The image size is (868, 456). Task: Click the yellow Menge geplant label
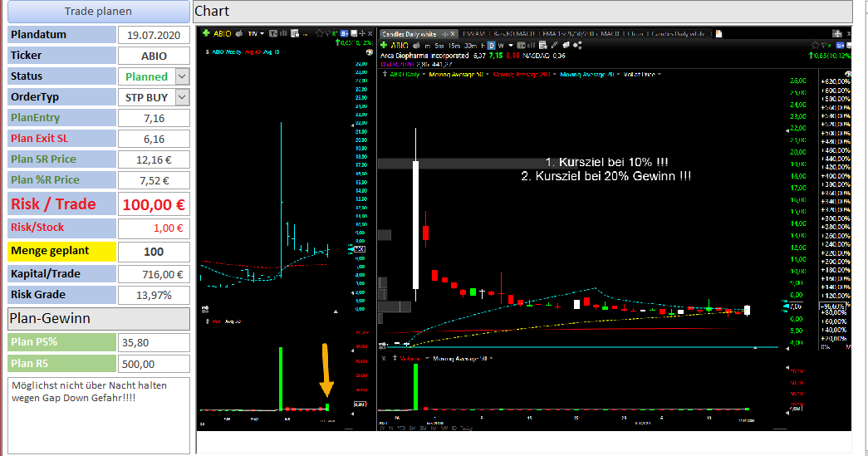[x=61, y=251]
